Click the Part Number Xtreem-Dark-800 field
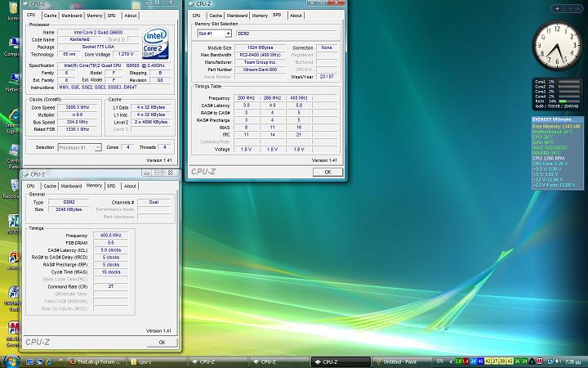This screenshot has height=368, width=588. tap(260, 70)
